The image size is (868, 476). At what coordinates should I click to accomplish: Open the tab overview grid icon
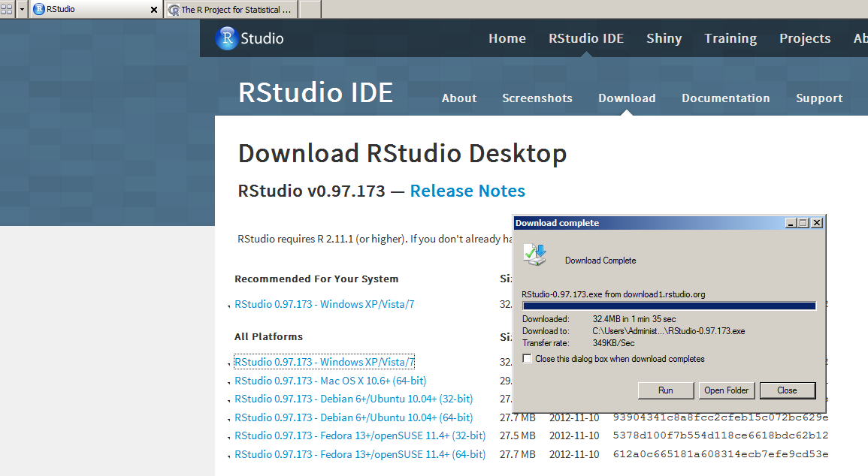7,10
